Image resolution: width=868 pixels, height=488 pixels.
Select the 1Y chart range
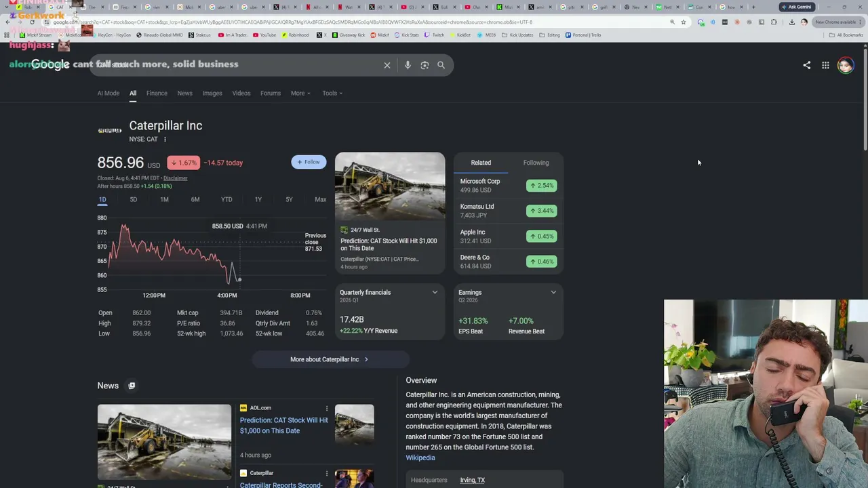pyautogui.click(x=258, y=200)
